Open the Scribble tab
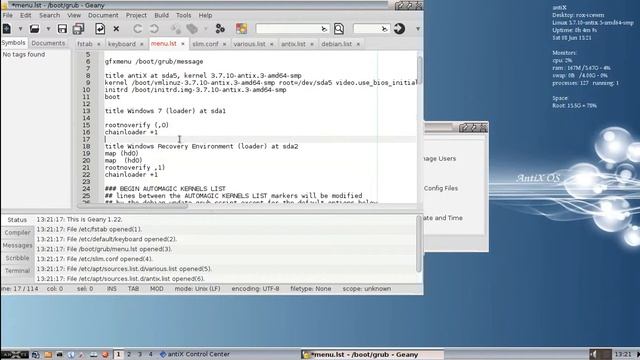640x360 pixels. (x=17, y=258)
